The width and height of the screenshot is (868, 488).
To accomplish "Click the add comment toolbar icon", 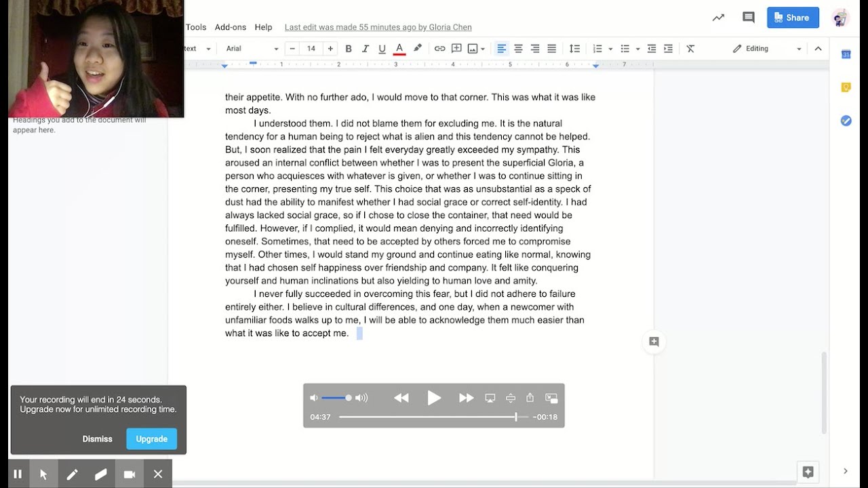I will (456, 49).
